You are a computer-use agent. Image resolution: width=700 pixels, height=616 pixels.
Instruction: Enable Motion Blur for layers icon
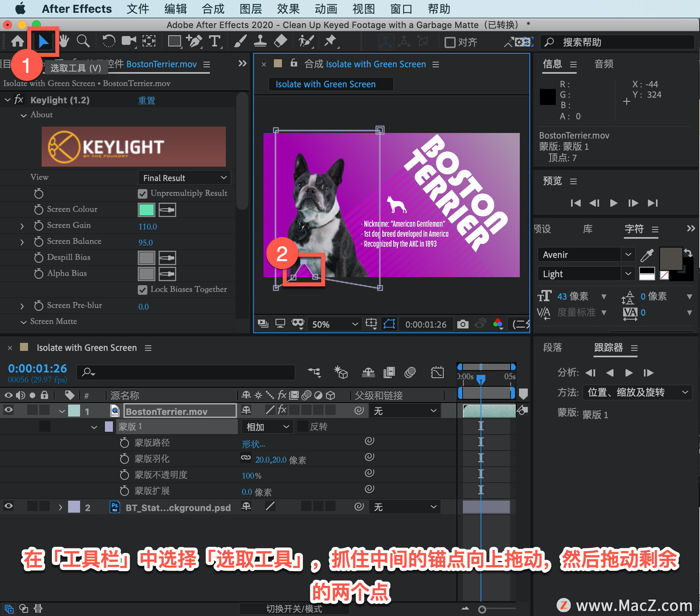410,373
